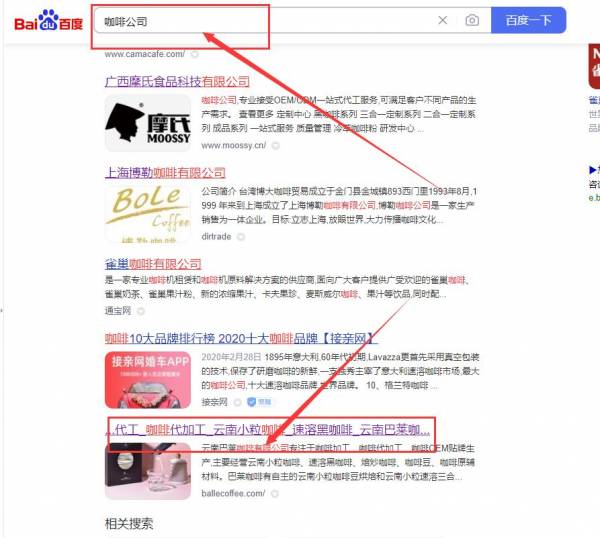Open 雀巢咖啡有限公司 result link

[153, 264]
